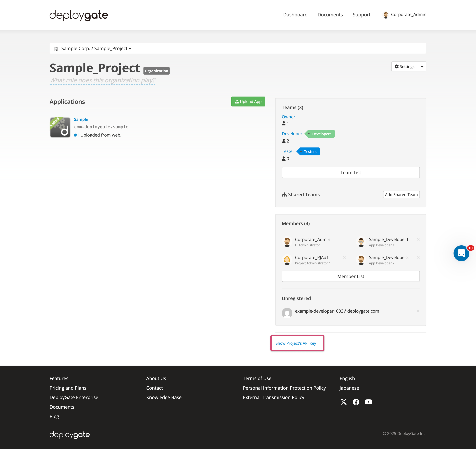Edit the organization role description field
The width and height of the screenshot is (476, 449).
(x=102, y=80)
